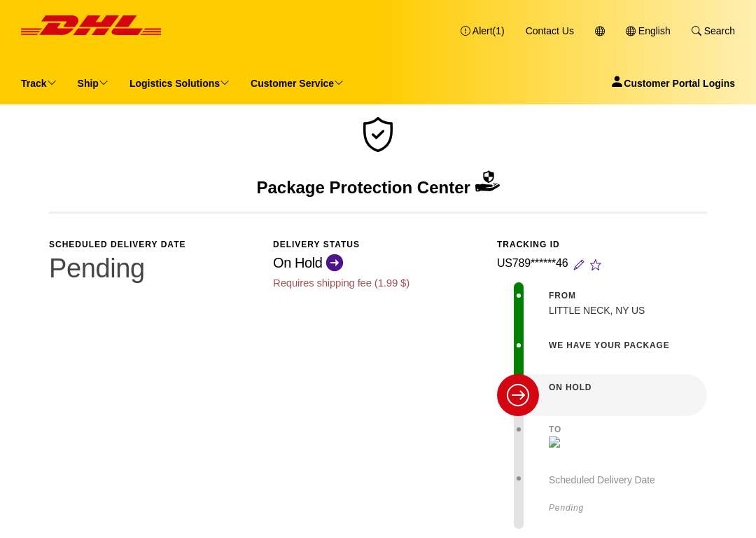Open the Logistics Solutions dropdown
This screenshot has height=538, width=756.
click(179, 83)
